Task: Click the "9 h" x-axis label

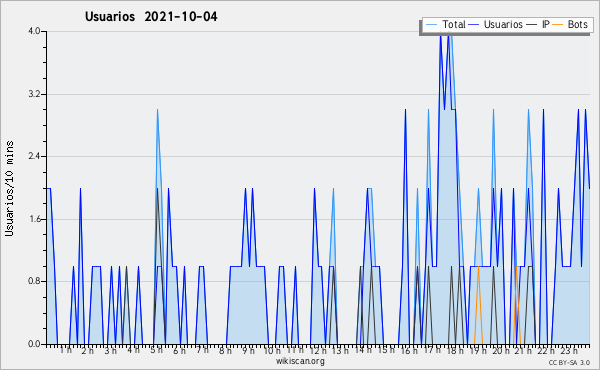Action: tap(248, 351)
